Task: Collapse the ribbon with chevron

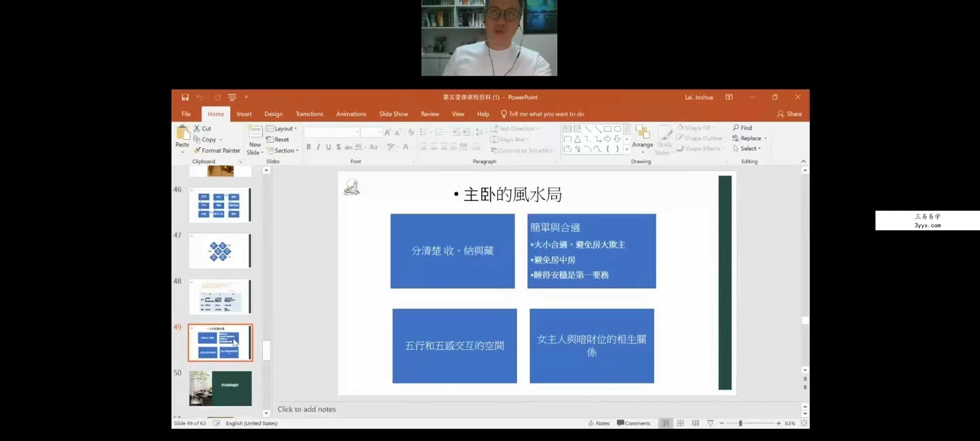Action: pos(803,161)
